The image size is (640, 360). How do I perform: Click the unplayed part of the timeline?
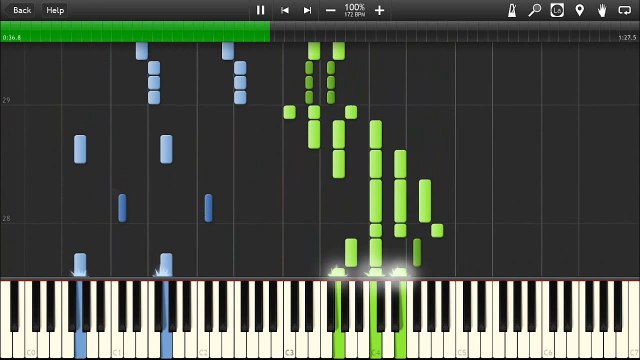(x=455, y=31)
